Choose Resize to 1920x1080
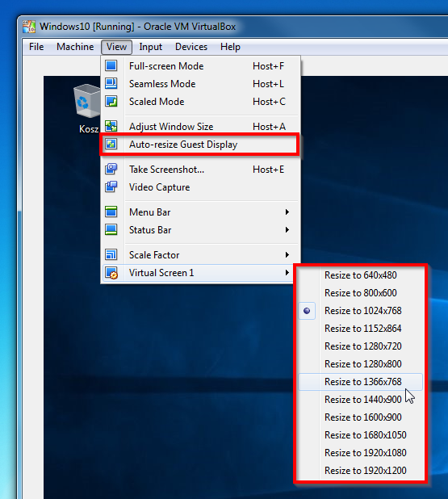 (x=361, y=452)
